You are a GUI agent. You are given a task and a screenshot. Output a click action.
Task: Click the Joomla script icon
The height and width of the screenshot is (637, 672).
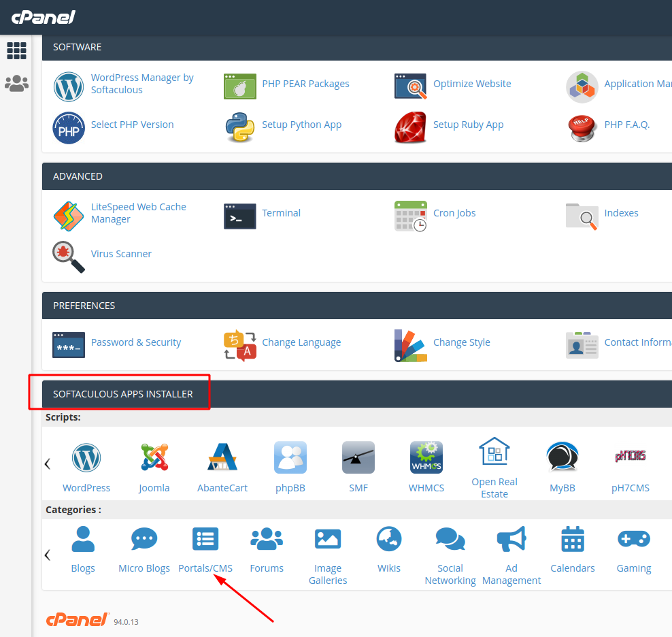(x=154, y=457)
